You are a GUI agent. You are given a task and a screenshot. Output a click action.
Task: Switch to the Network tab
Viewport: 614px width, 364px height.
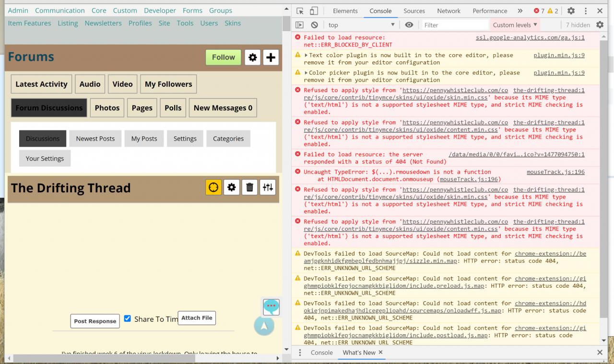point(449,11)
